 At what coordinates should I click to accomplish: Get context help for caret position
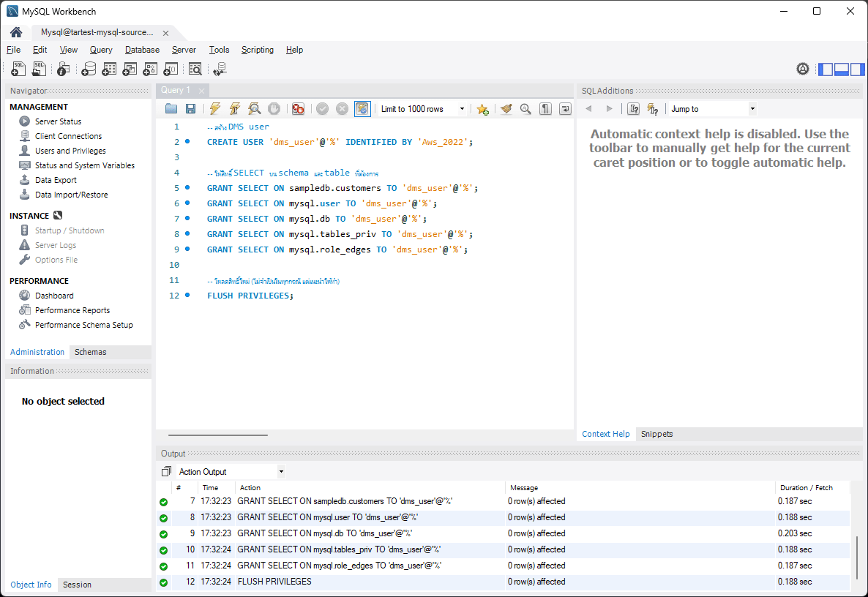click(633, 109)
